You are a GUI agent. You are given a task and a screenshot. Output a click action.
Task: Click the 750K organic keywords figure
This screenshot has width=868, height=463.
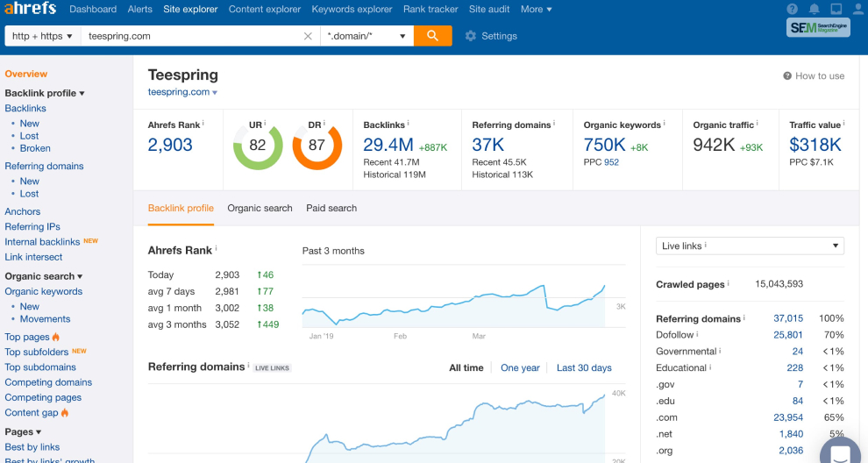tap(604, 145)
